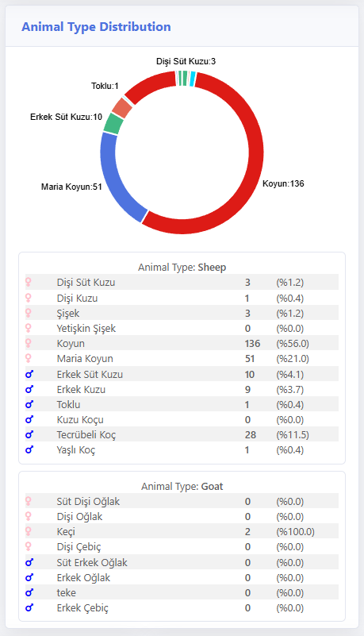Click the female icon beside Dişi Süt Kuzu
The height and width of the screenshot is (636, 364).
tap(29, 283)
